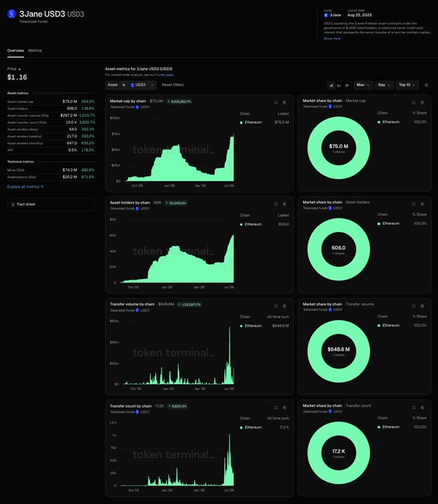The height and width of the screenshot is (504, 438).
Task: Expand the Market cap by chain chart fullscreen
Action: (x=276, y=102)
